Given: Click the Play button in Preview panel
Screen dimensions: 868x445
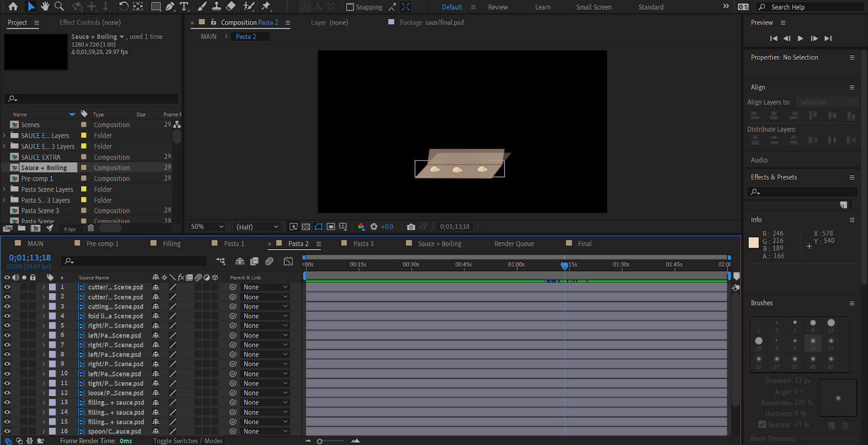Looking at the screenshot, I should point(800,39).
